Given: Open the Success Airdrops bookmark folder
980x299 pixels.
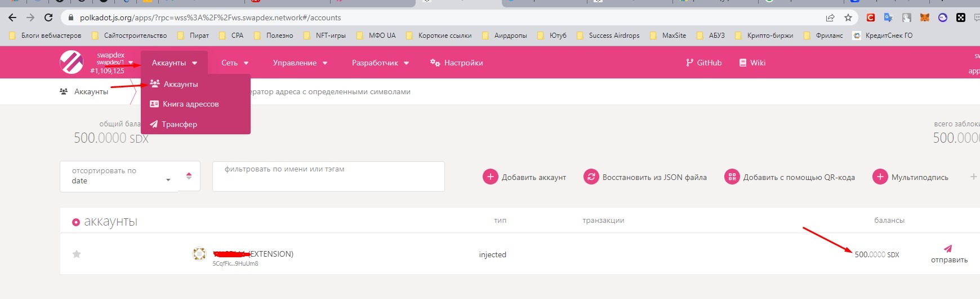Looking at the screenshot, I should [608, 36].
